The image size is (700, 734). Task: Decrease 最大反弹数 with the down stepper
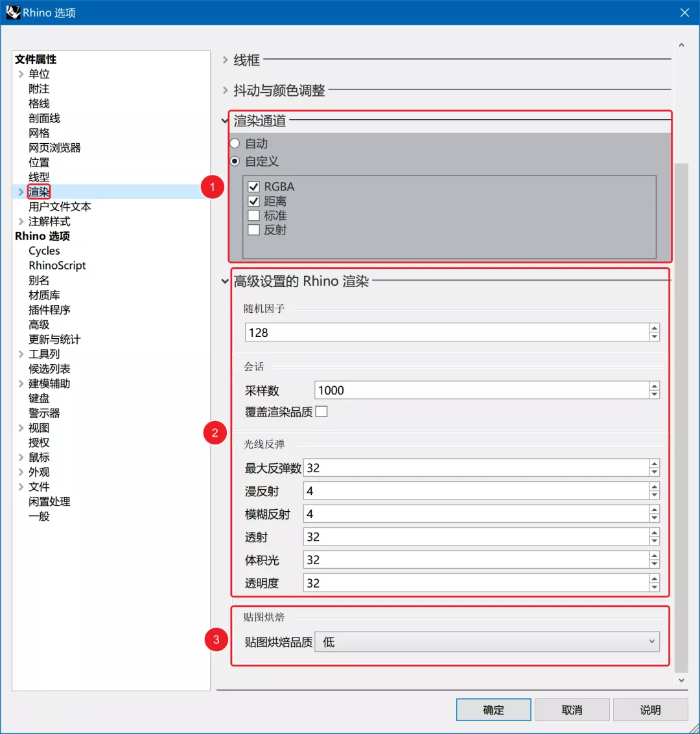pos(654,471)
